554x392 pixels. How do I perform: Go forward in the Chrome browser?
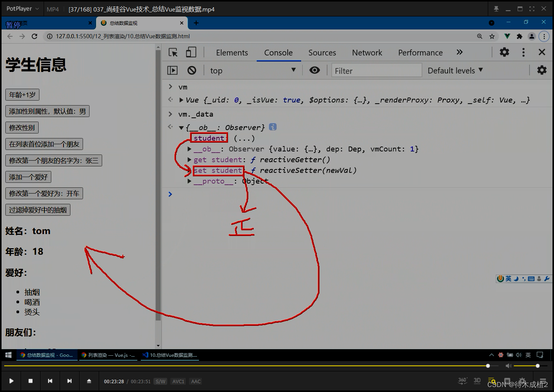click(x=22, y=36)
